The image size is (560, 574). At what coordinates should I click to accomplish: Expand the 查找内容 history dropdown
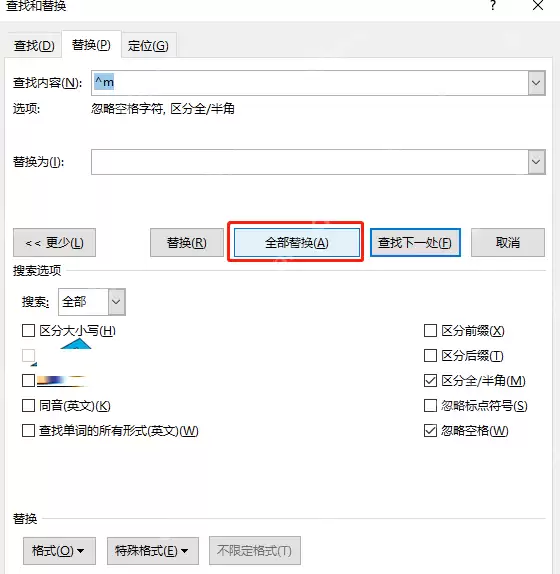(537, 83)
